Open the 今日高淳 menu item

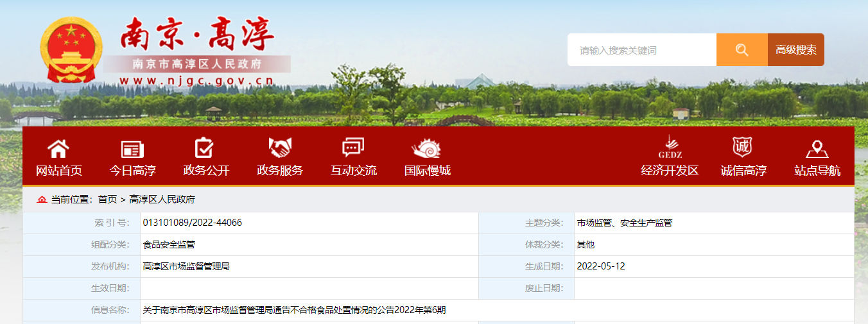(133, 171)
